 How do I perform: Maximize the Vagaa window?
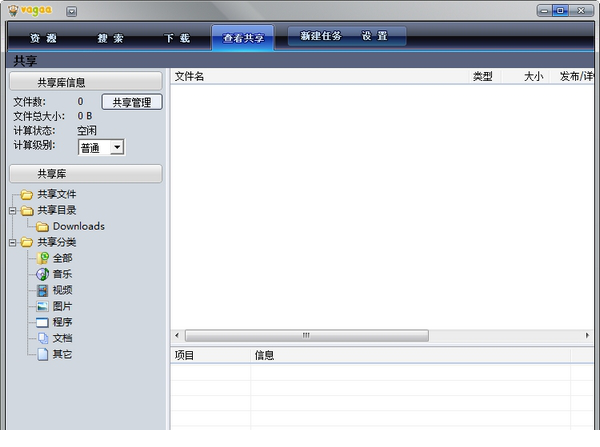click(560, 10)
